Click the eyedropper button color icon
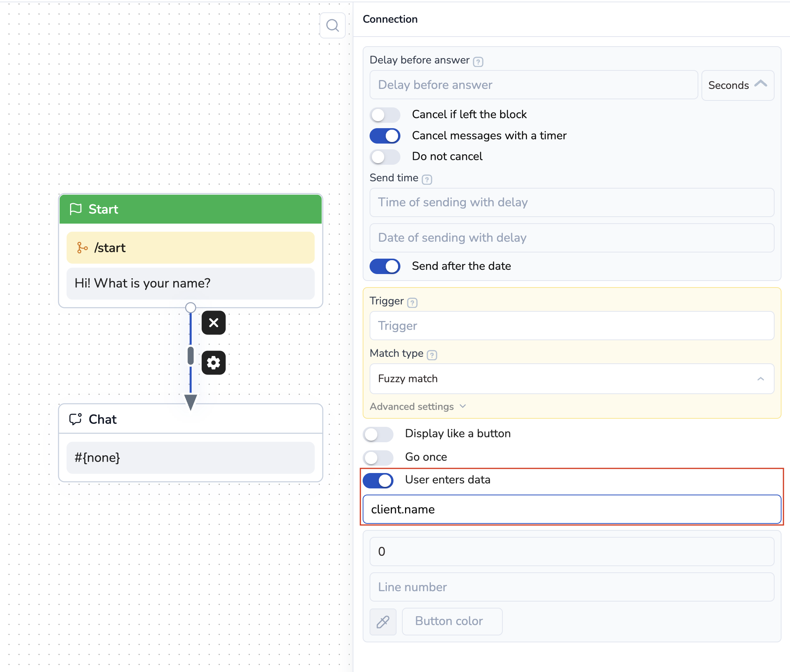 pos(383,622)
